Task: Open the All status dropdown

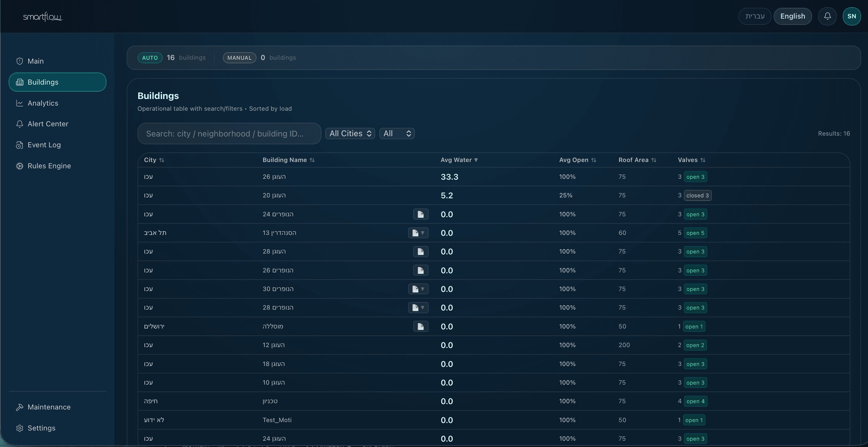Action: 396,133
